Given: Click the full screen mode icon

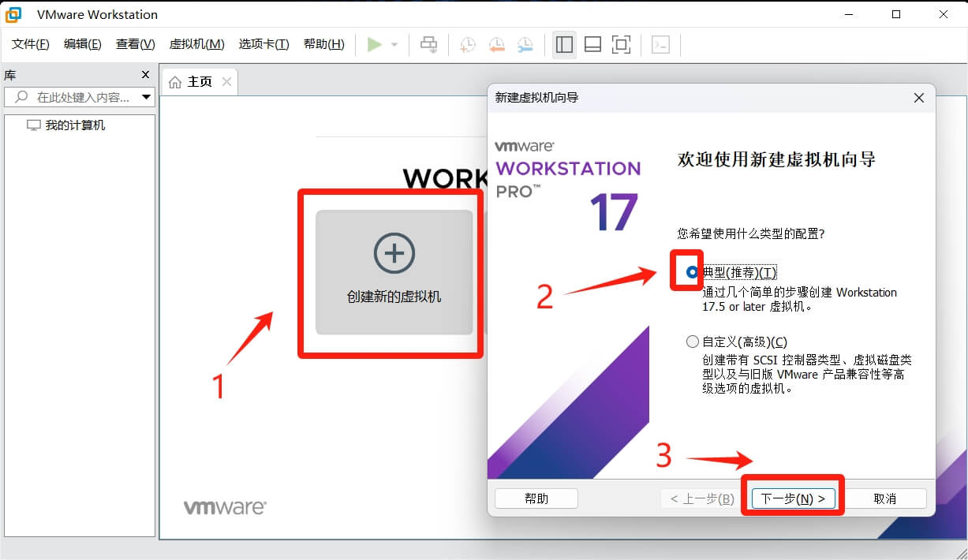Looking at the screenshot, I should [x=622, y=45].
